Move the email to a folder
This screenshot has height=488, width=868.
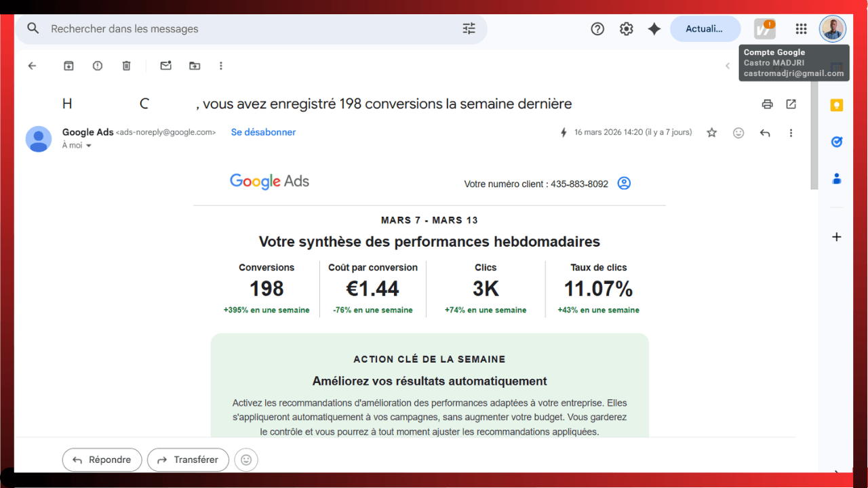[x=195, y=66]
